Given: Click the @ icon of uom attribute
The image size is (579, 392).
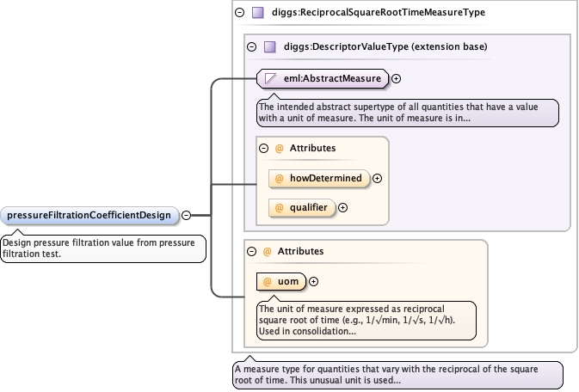Looking at the screenshot, I should pos(268,281).
